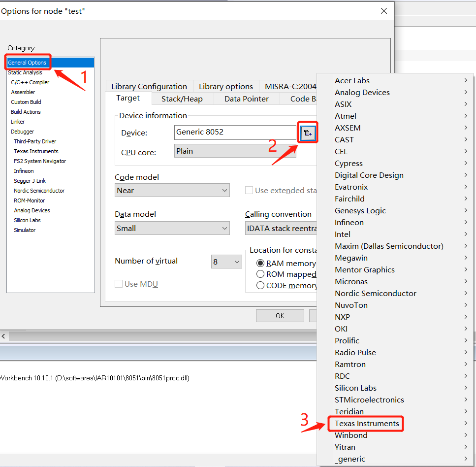Expand Winbond vendor submenu
This screenshot has height=467, width=476.
click(395, 435)
